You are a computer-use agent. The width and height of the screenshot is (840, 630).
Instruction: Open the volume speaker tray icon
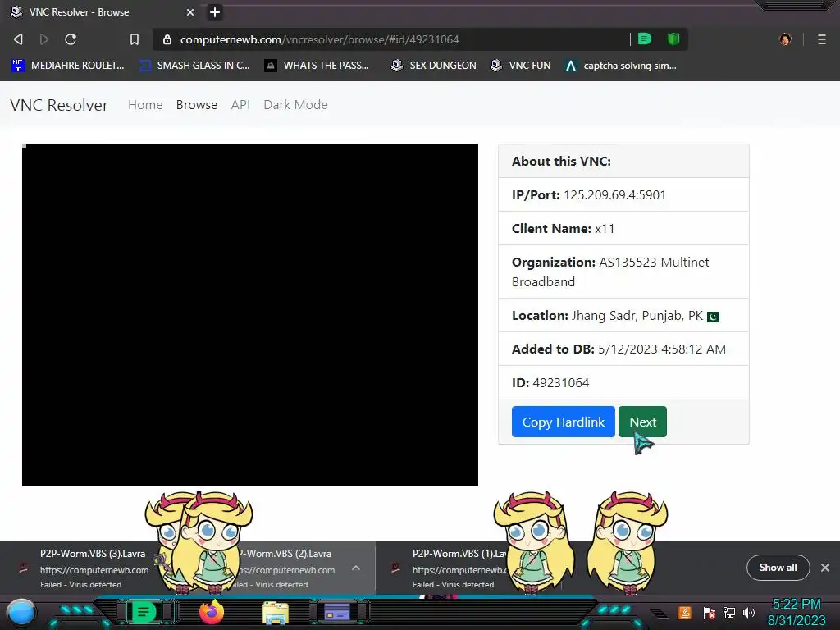(x=749, y=613)
